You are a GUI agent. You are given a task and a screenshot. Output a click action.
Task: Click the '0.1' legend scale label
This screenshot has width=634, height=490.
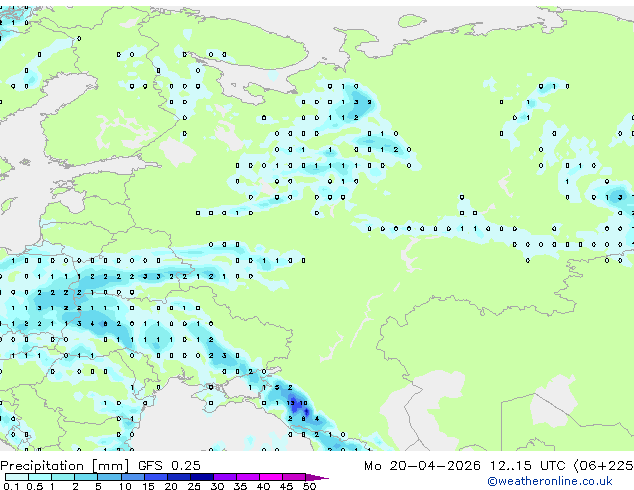tap(11, 486)
